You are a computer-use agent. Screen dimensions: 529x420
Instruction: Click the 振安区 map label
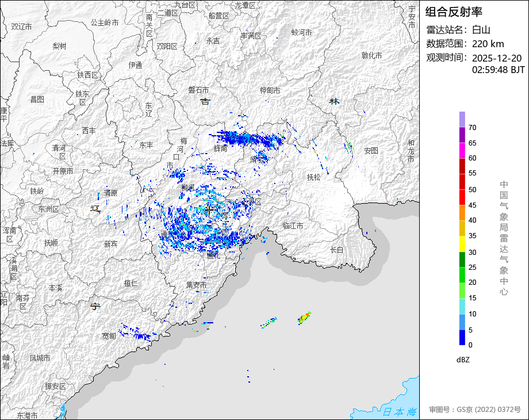click(x=55, y=386)
